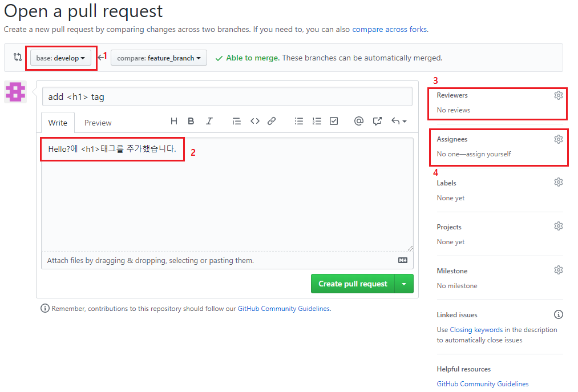
Task: Open the compare: feature_branch dropdown
Action: [159, 58]
